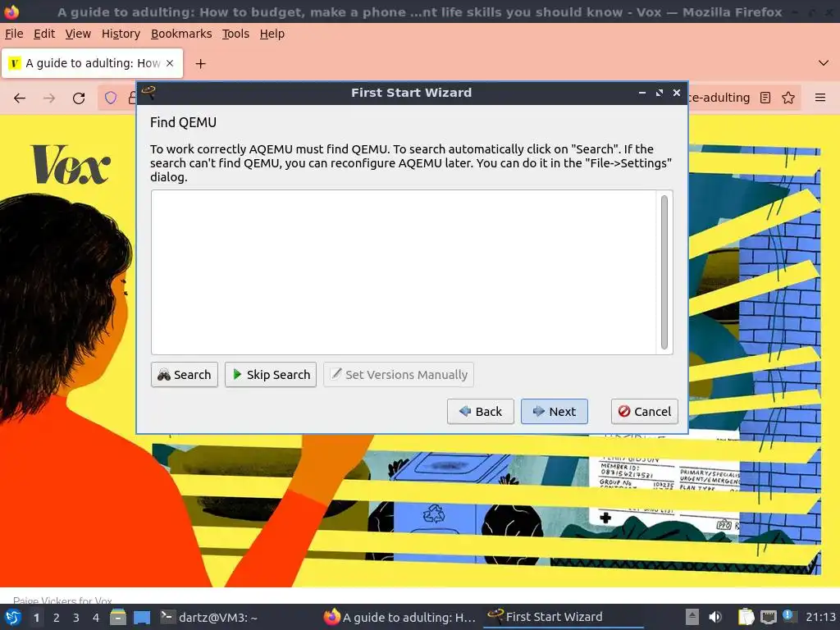Switch to Firefox 'A guide to adulting' taskbar entry
The image size is (840, 630).
point(399,617)
